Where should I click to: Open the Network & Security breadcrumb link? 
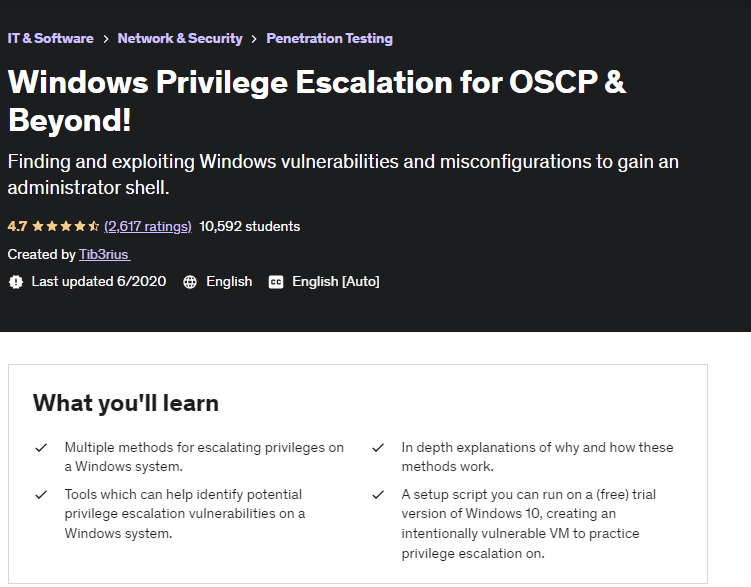[x=180, y=38]
